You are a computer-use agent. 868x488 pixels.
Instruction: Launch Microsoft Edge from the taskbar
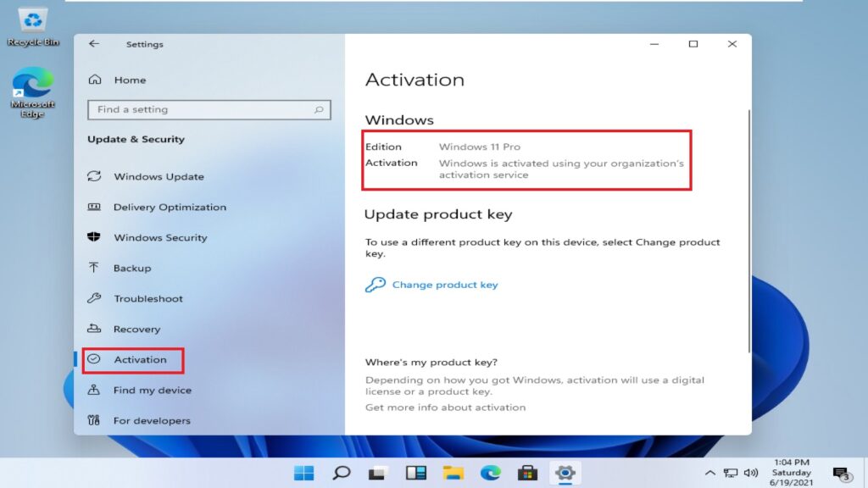pos(490,473)
